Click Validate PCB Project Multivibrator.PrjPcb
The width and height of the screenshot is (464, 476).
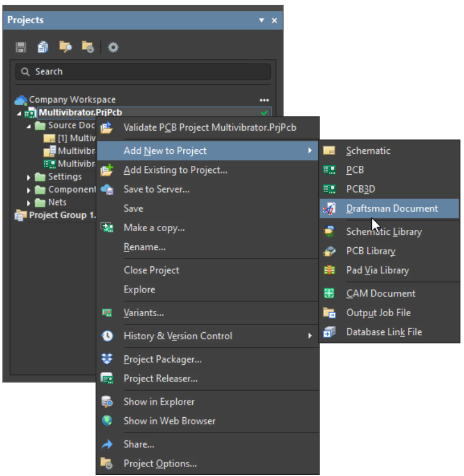[209, 127]
